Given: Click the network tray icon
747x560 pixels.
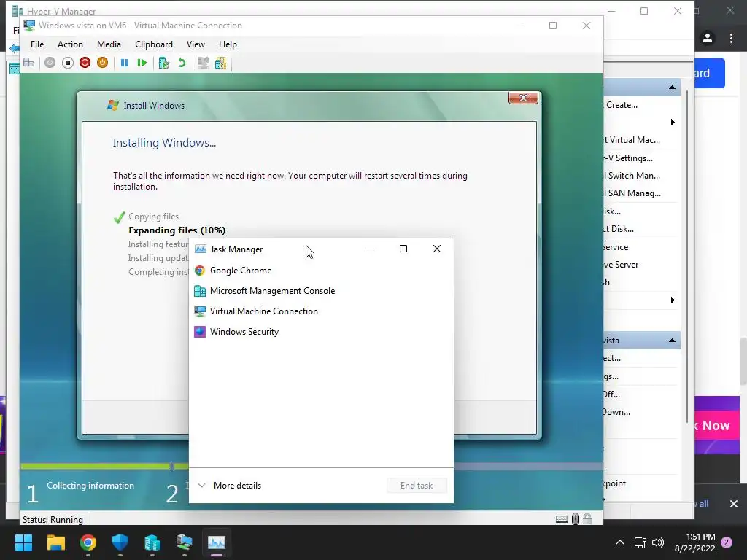Looking at the screenshot, I should [640, 542].
